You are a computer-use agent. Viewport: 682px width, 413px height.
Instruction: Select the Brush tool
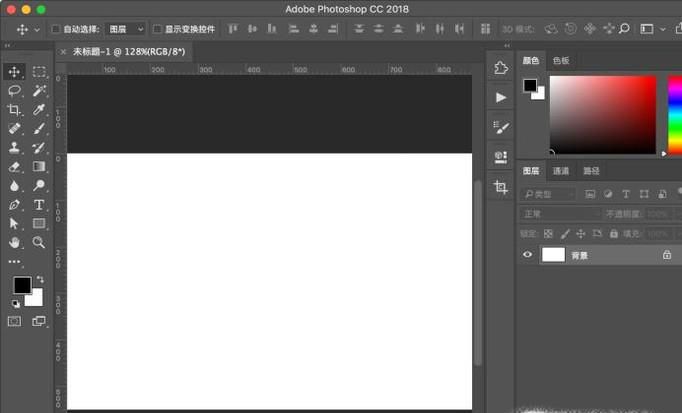click(39, 129)
